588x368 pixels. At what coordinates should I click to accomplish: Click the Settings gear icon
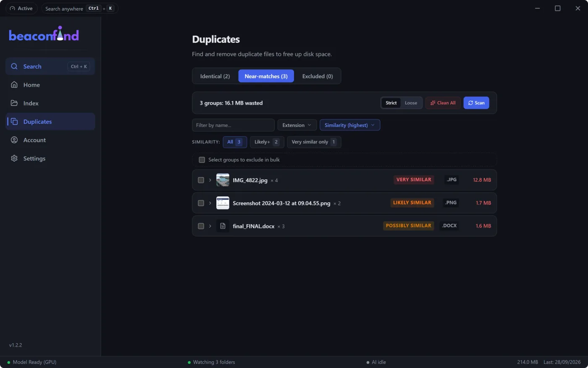click(x=14, y=159)
